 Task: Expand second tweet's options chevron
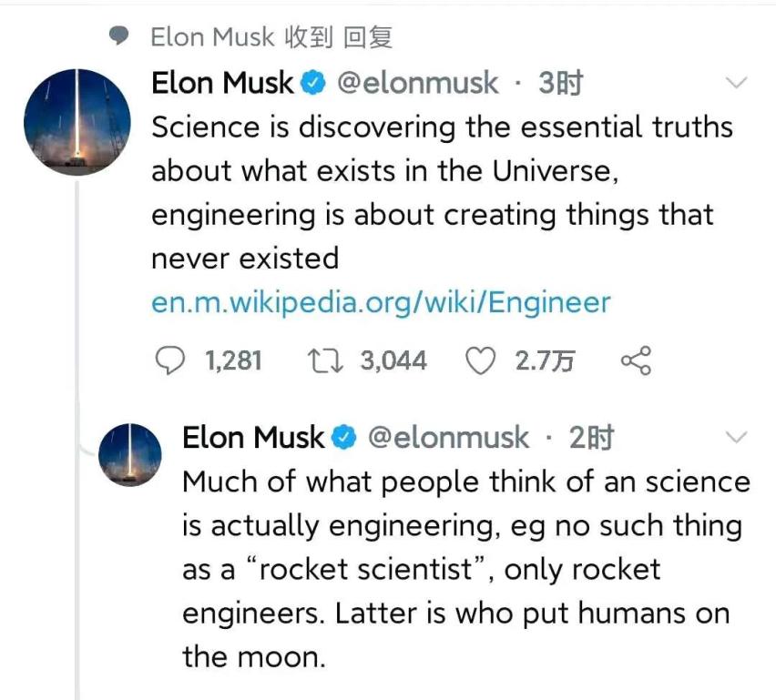click(736, 437)
